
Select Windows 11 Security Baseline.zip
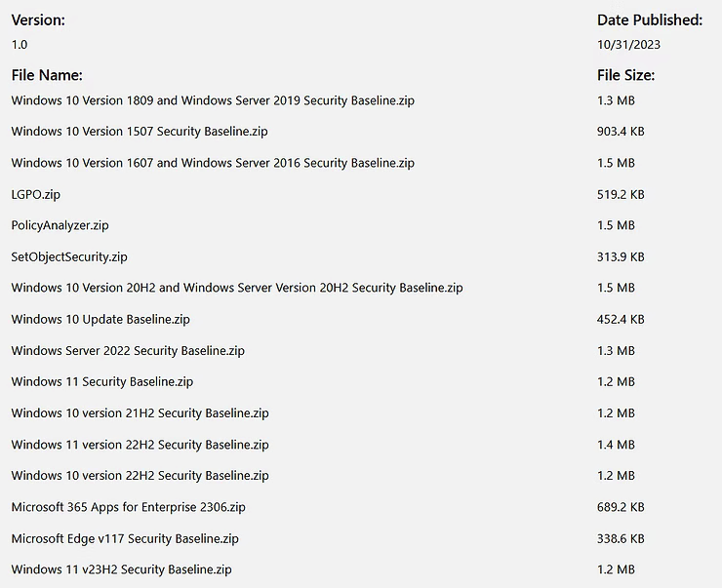(102, 382)
